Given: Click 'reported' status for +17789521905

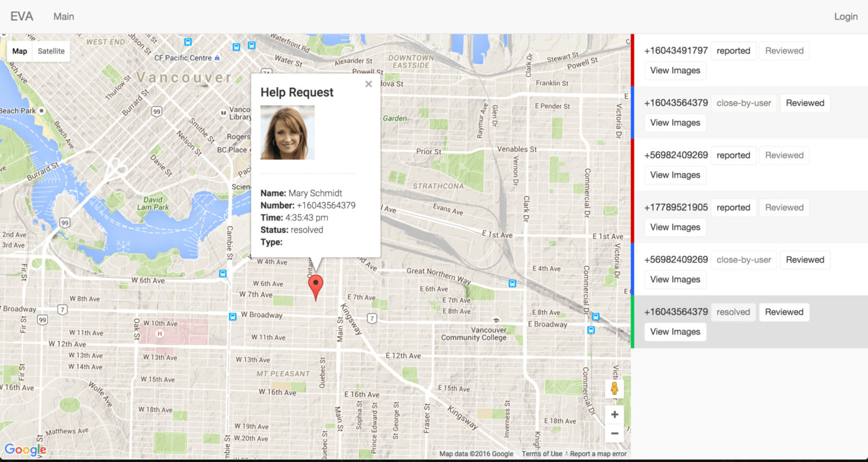Looking at the screenshot, I should pos(733,207).
